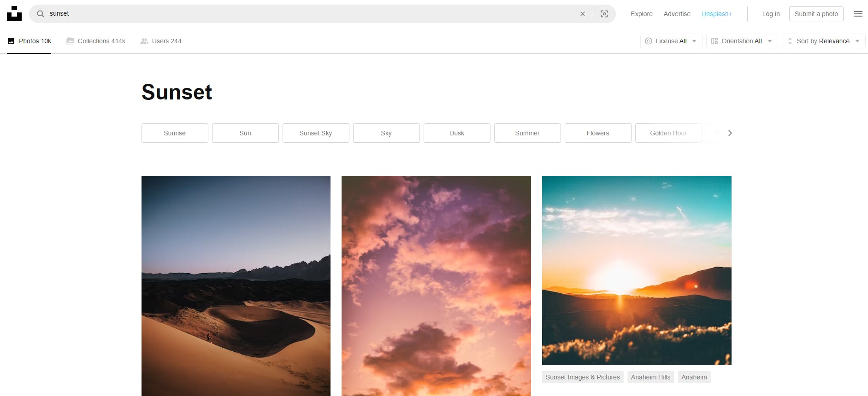Expand the License All dropdown
The height and width of the screenshot is (396, 868).
tap(671, 41)
